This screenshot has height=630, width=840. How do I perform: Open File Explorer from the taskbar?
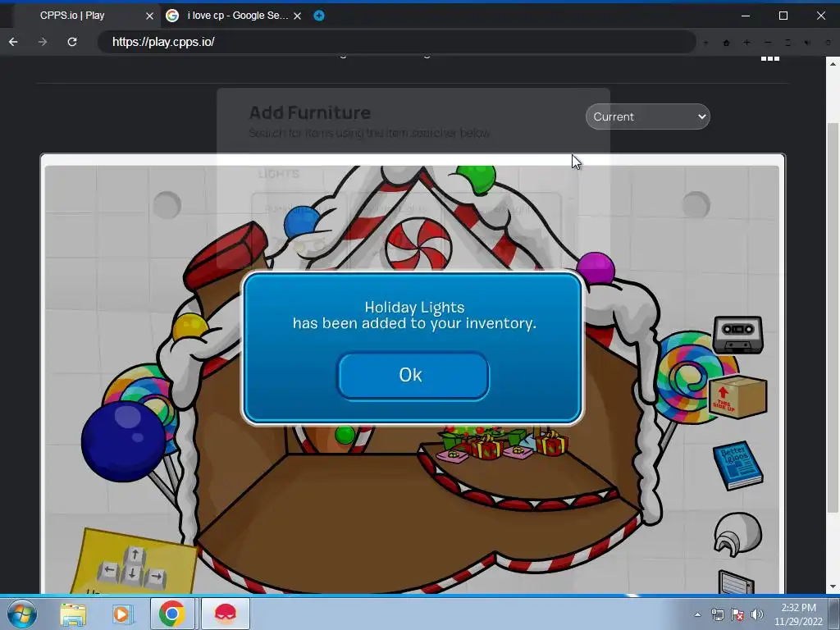[x=73, y=614]
